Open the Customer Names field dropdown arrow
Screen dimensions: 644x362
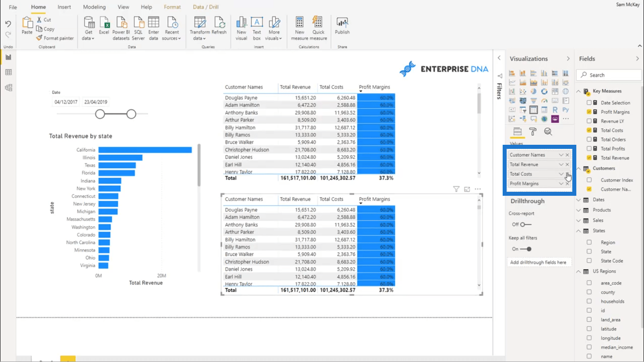click(561, 155)
